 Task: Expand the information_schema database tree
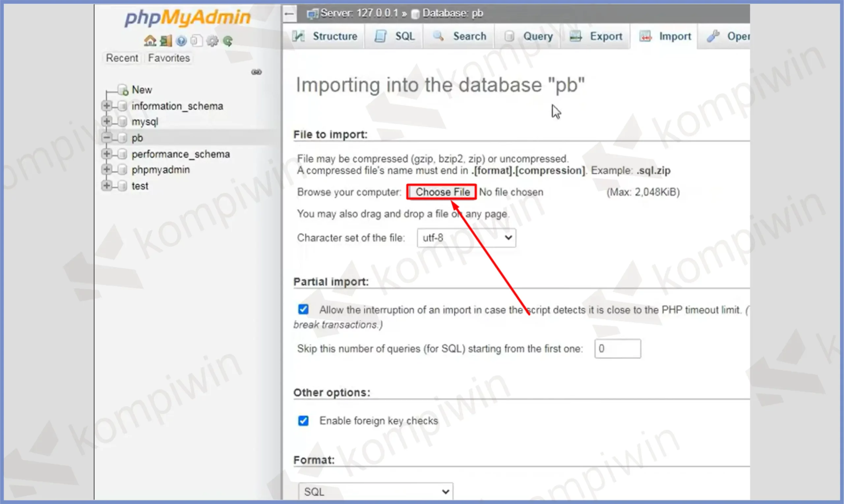(x=106, y=106)
